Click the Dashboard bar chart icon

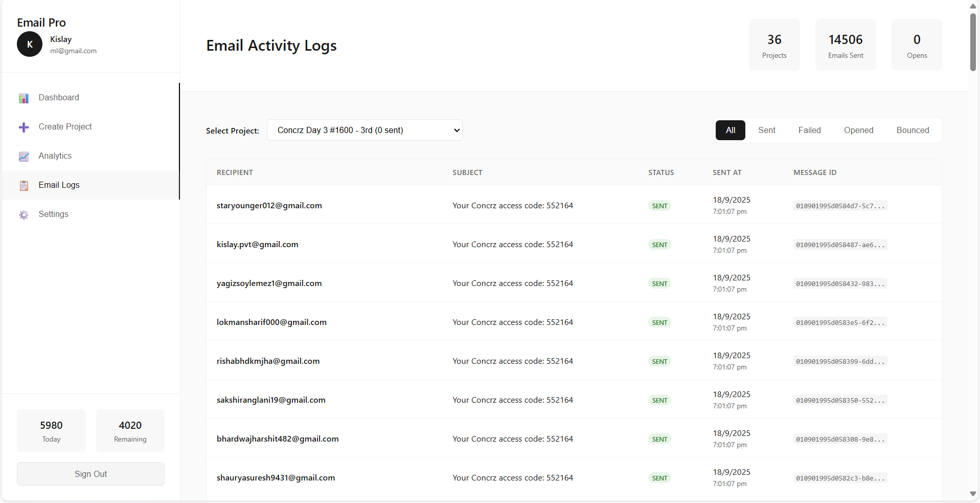24,98
